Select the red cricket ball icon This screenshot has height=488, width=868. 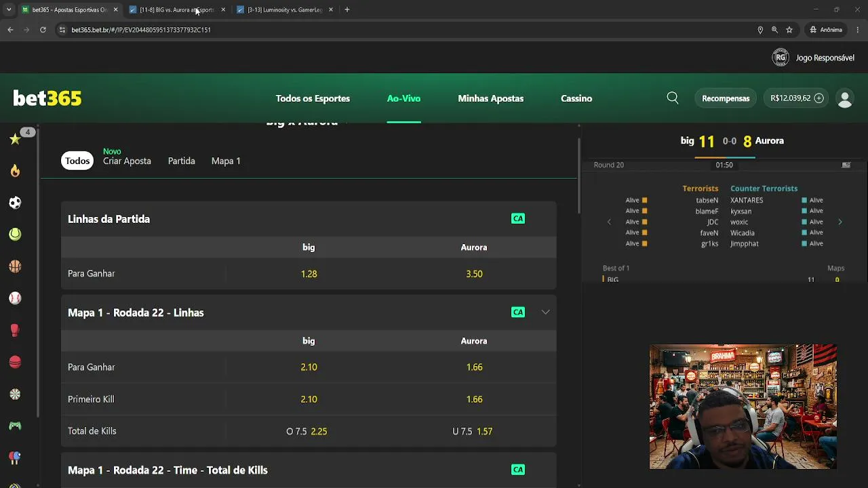15,362
